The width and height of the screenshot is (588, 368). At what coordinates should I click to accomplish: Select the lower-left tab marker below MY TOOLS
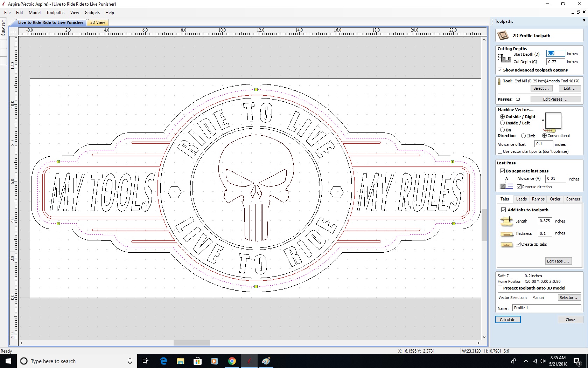coord(58,223)
